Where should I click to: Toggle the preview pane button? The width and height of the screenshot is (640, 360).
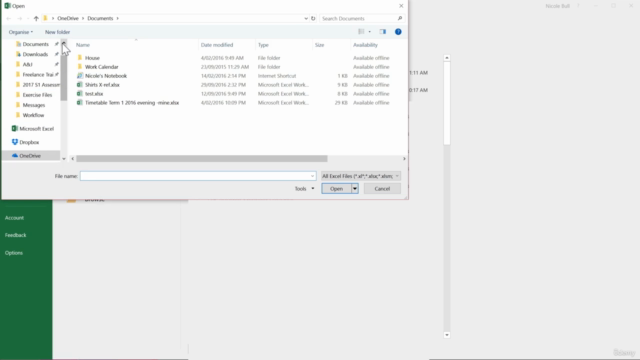click(382, 32)
